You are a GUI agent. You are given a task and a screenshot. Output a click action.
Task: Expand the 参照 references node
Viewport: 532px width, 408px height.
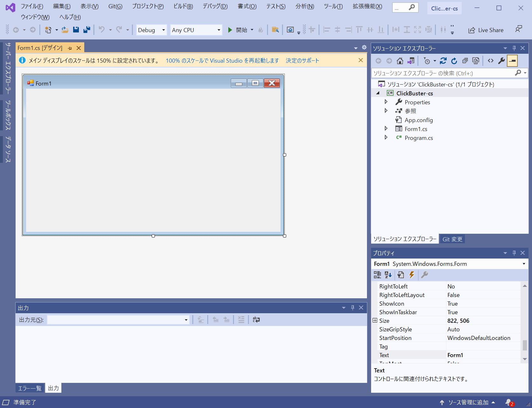tap(386, 111)
